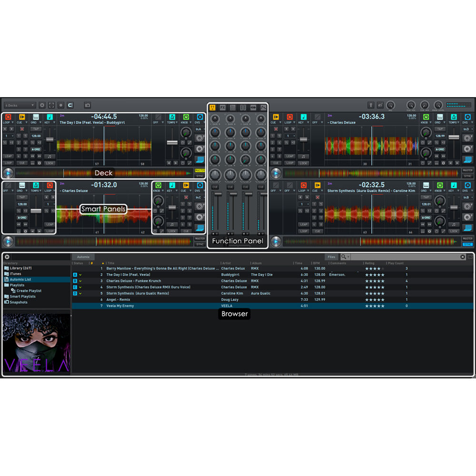Open the deck B status dropdown arrow in the track list
476x476 pixels.
pyautogui.click(x=80, y=281)
